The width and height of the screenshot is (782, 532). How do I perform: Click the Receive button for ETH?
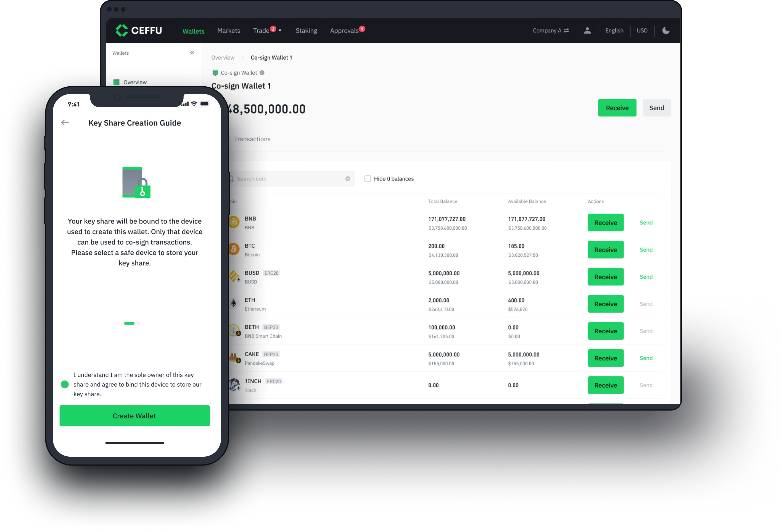click(x=606, y=304)
